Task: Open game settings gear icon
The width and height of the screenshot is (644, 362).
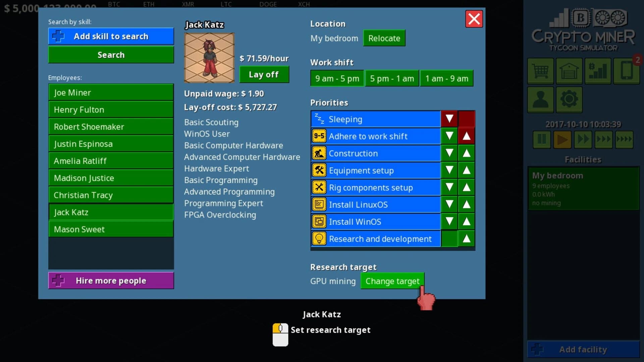Action: [x=569, y=100]
